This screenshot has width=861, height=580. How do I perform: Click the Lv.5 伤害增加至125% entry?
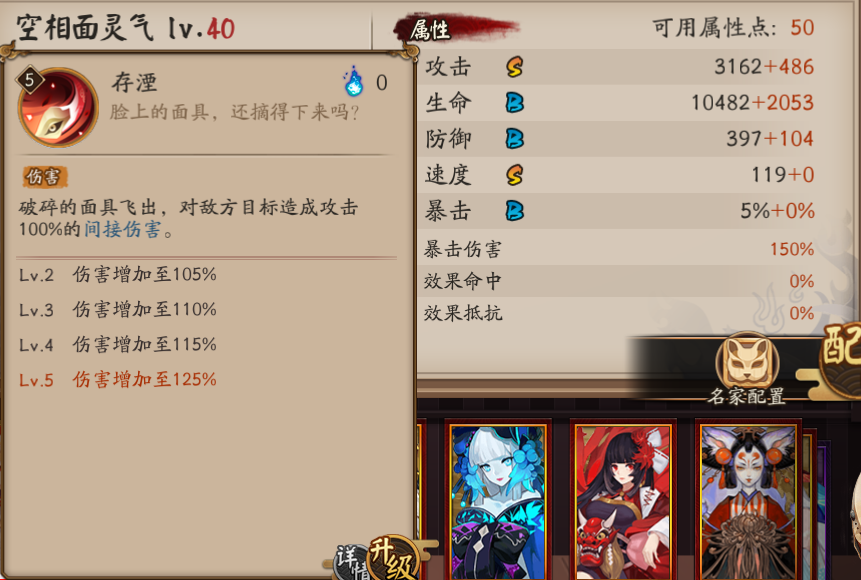coord(118,380)
